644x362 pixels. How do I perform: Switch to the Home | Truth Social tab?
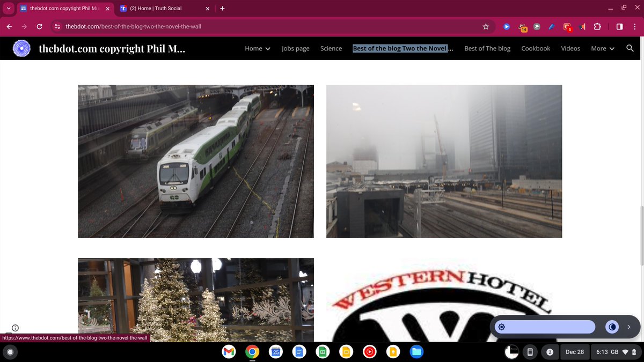pos(164,9)
